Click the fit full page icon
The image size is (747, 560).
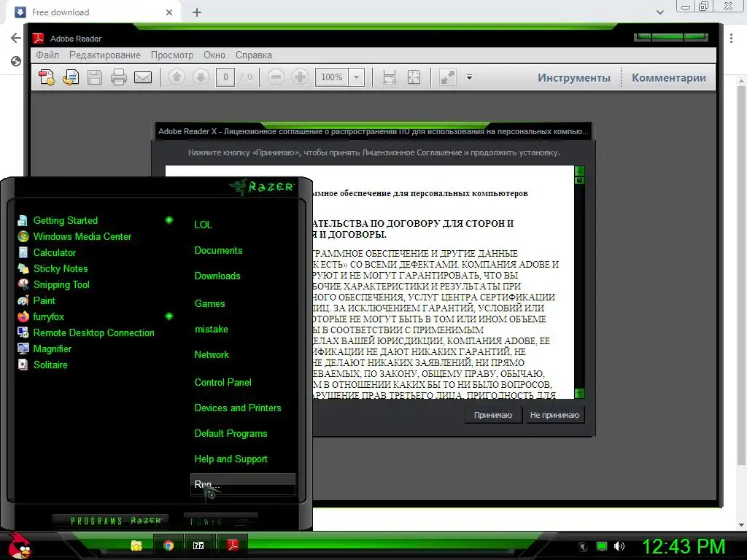tap(414, 77)
